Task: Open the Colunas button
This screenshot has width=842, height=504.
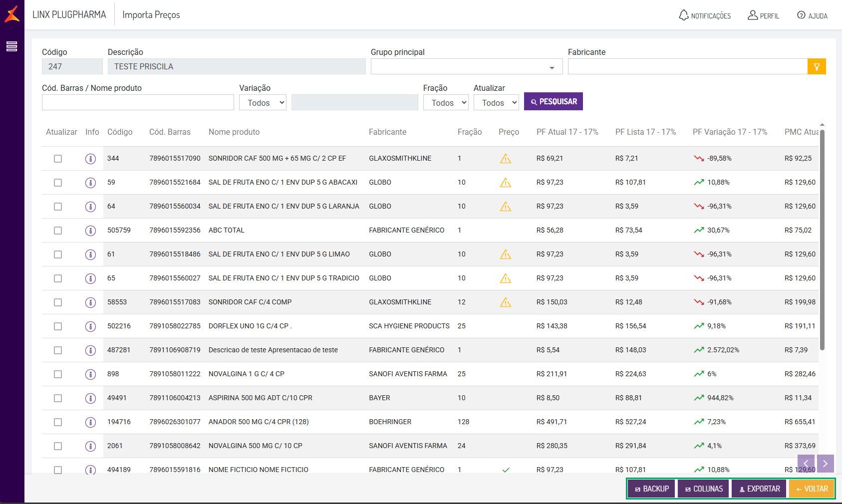Action: pos(704,489)
